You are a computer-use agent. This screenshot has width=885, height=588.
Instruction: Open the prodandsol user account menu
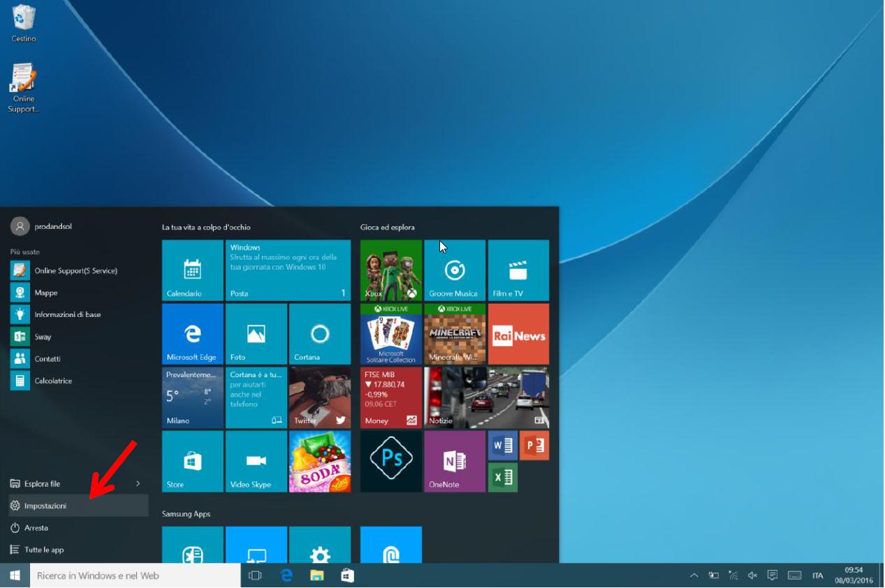click(42, 226)
